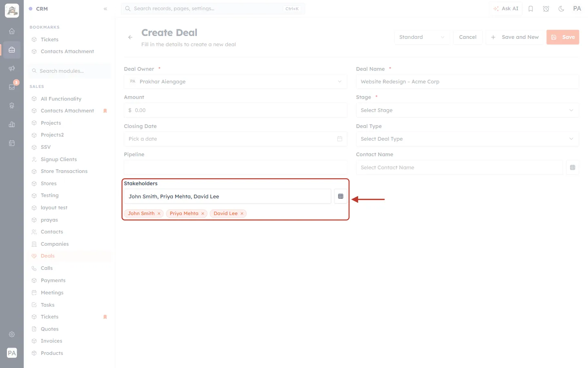Click the Pipeline input field
588x368 pixels.
coord(236,168)
